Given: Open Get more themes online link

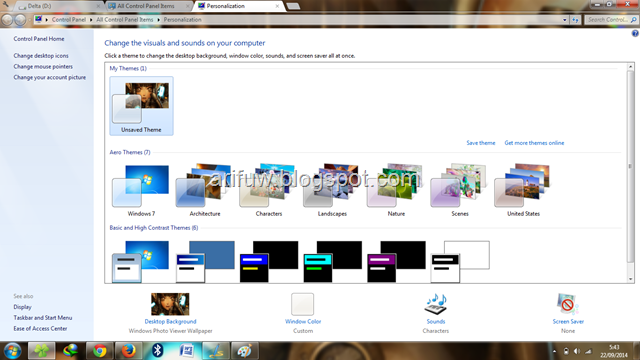Looking at the screenshot, I should click(x=534, y=143).
